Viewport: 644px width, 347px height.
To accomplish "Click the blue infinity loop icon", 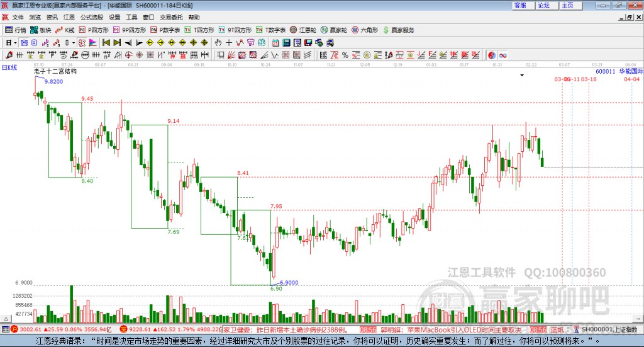I will pos(502,55).
